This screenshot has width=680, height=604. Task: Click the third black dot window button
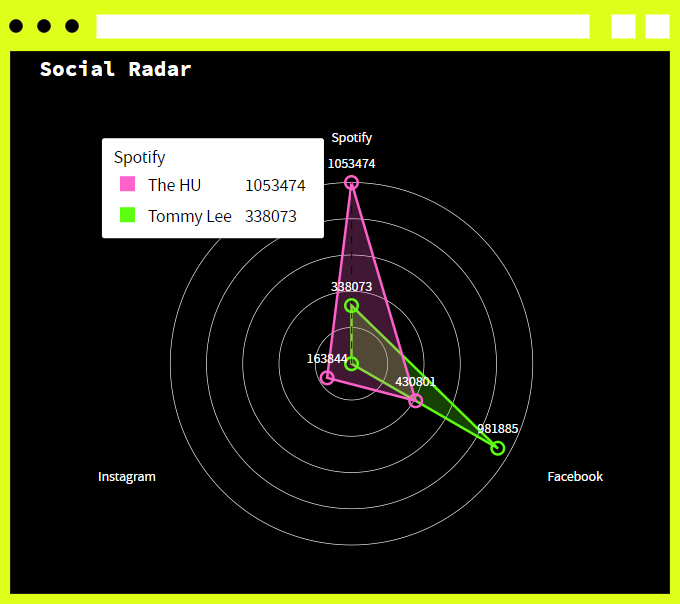[72, 26]
